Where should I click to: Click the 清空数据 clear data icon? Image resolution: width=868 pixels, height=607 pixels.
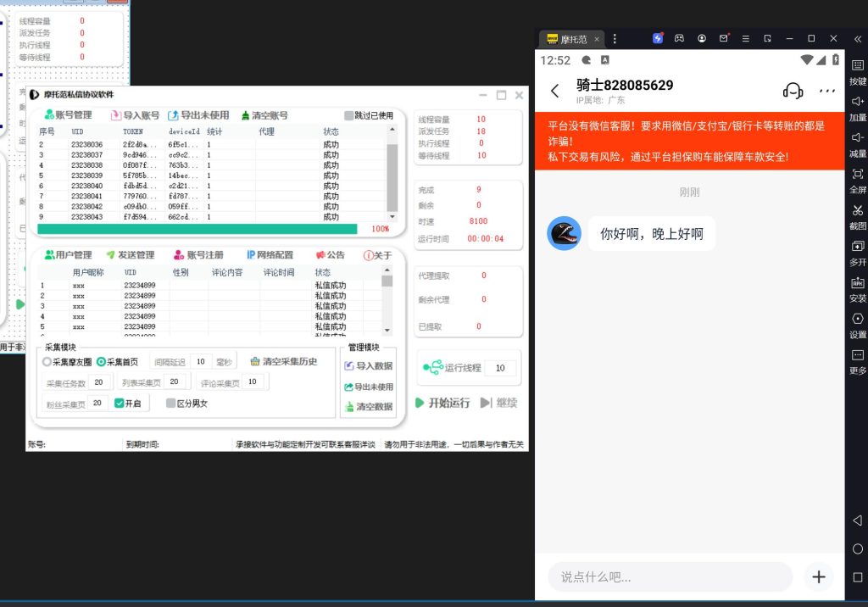350,406
